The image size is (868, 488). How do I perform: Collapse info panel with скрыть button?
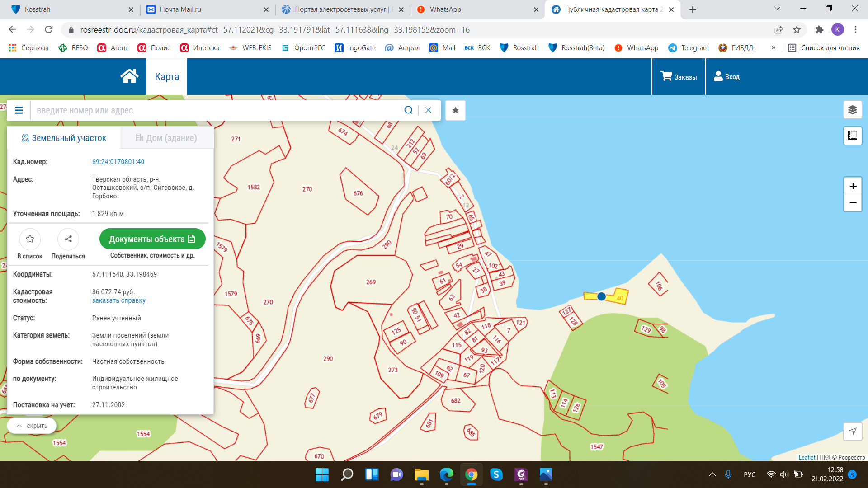coord(32,426)
